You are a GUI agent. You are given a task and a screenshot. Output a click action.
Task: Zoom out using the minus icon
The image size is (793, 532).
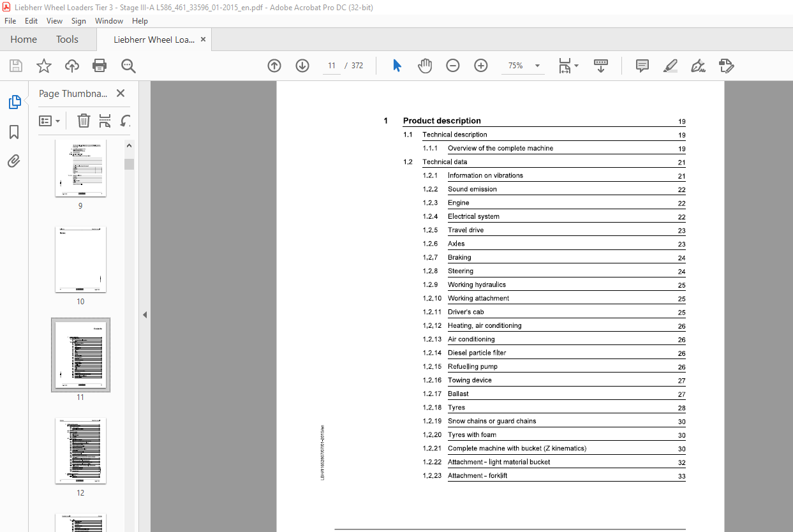click(x=453, y=66)
